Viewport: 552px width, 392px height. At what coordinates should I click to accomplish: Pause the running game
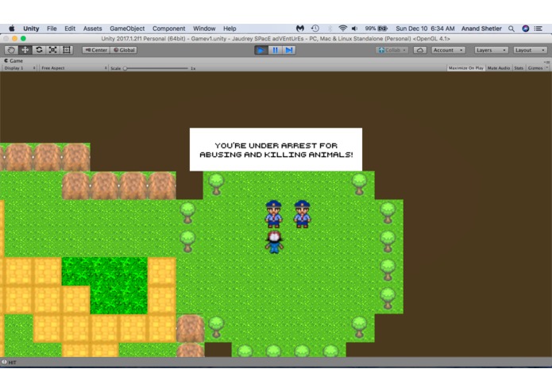coord(275,50)
